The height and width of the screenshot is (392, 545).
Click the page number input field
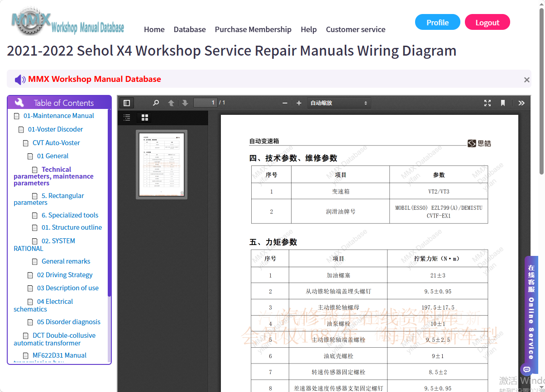pyautogui.click(x=206, y=103)
